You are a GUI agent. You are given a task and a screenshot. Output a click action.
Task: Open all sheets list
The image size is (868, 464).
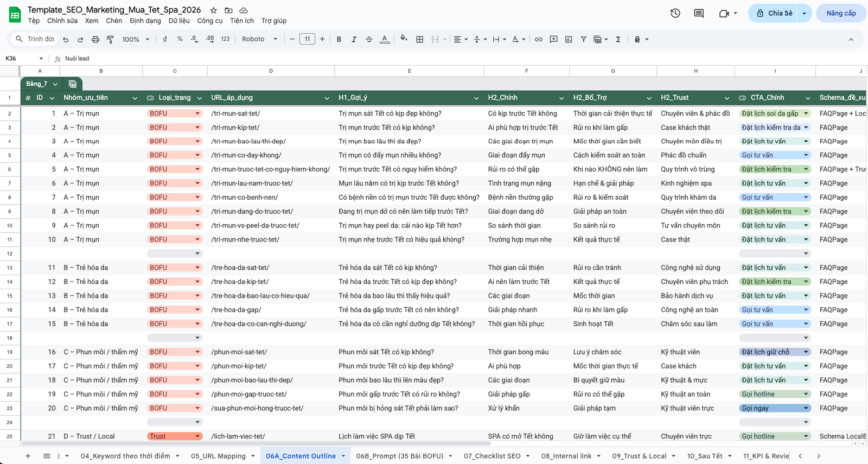pos(47,456)
